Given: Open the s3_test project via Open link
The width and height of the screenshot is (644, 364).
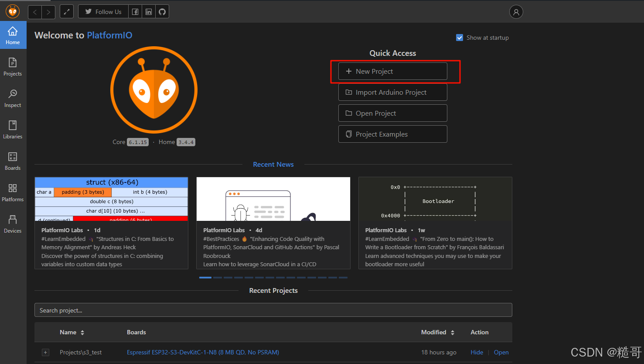Looking at the screenshot, I should pos(501,352).
